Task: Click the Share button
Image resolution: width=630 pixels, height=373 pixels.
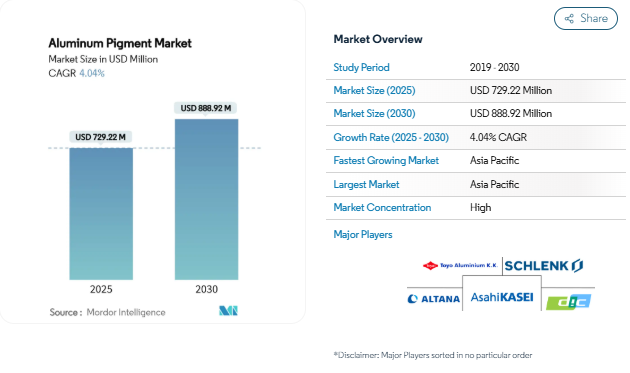Action: pyautogui.click(x=585, y=18)
